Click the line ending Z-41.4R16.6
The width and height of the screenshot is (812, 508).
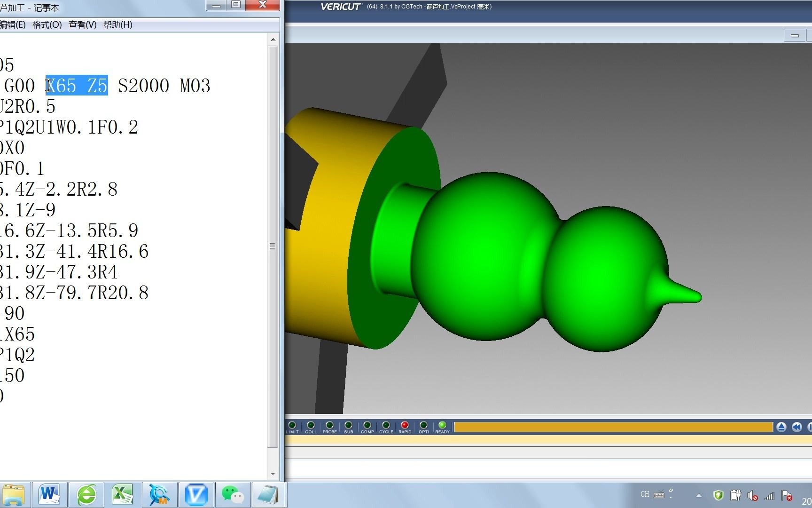pyautogui.click(x=74, y=251)
